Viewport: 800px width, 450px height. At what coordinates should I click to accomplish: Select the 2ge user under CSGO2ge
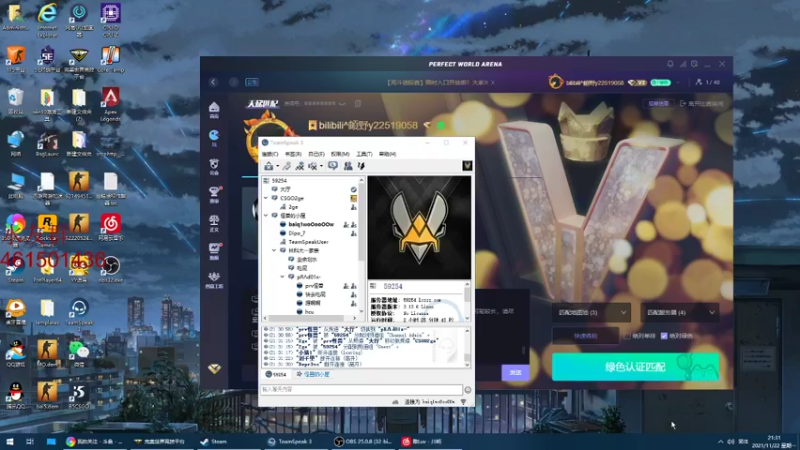click(x=293, y=207)
